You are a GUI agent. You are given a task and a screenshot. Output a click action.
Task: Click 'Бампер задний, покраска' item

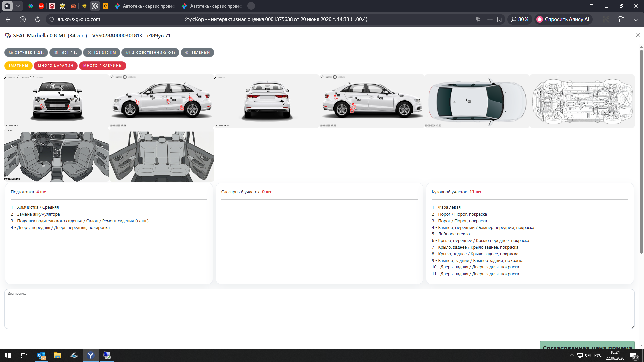click(x=478, y=261)
